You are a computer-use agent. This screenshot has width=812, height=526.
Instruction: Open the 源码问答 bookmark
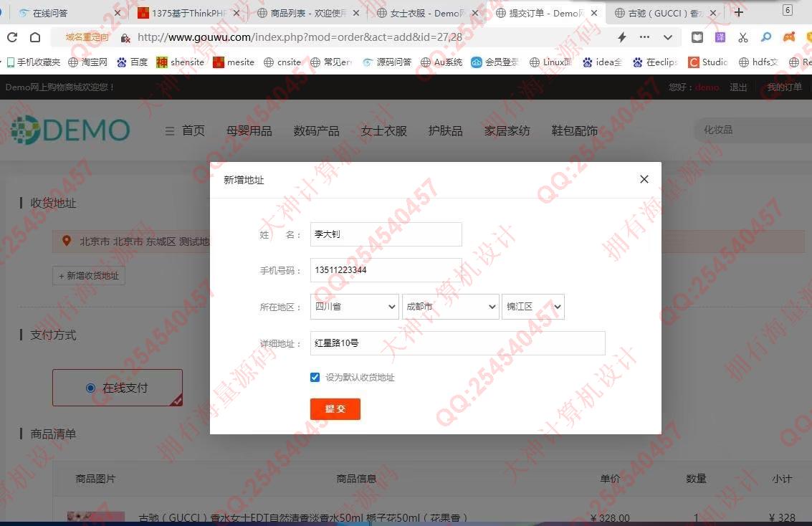tap(386, 62)
